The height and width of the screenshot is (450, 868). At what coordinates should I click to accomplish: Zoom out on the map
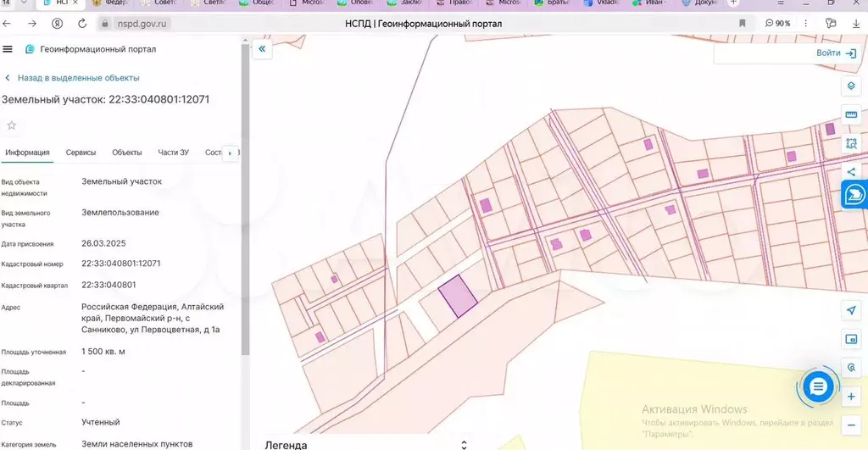pos(851,425)
